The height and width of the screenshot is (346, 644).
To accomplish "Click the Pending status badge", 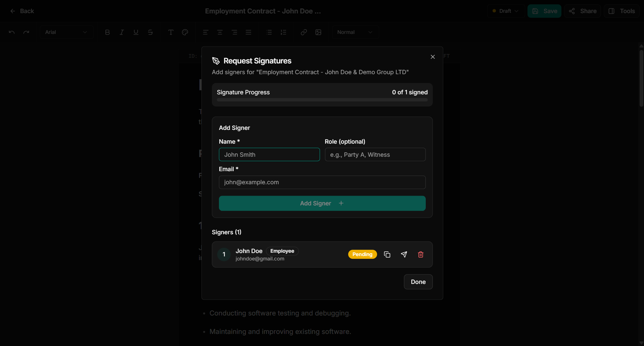I will [x=362, y=254].
